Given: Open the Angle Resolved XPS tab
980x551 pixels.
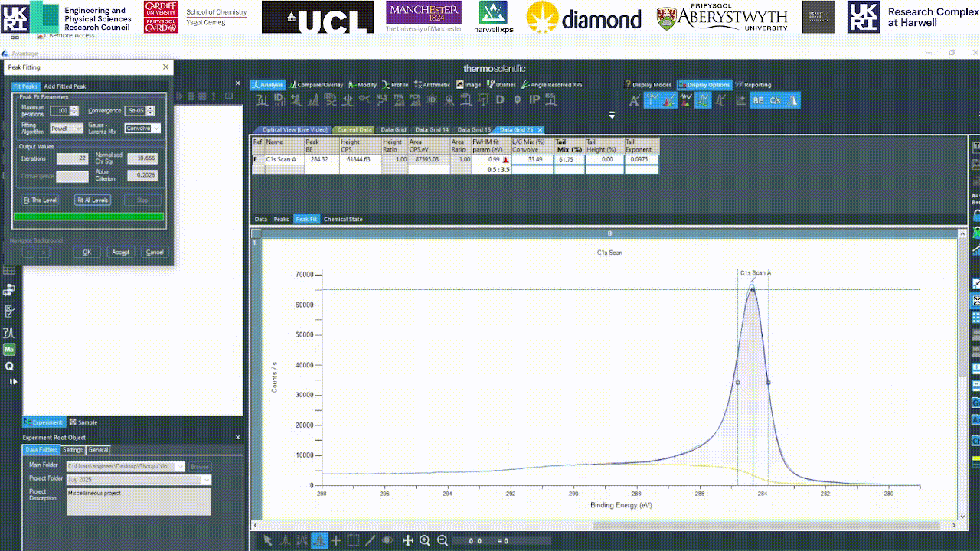Looking at the screenshot, I should tap(552, 85).
